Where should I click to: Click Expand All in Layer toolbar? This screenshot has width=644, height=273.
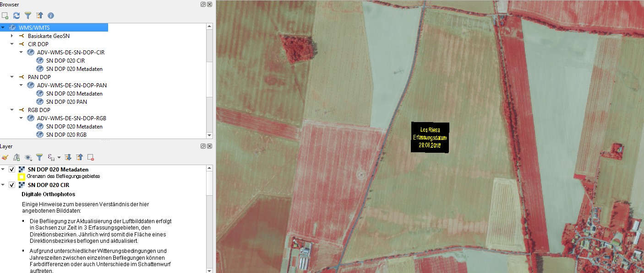point(68,157)
